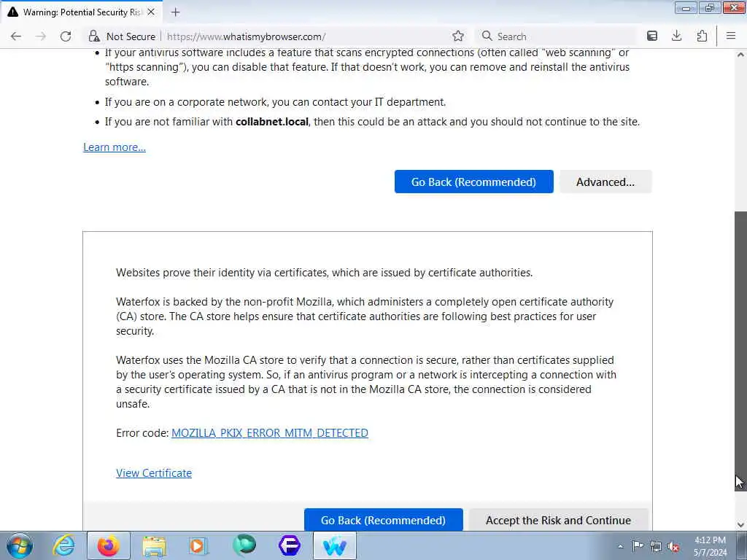This screenshot has height=560, width=747.
Task: Switch to Firefox in the taskbar
Action: (109, 545)
